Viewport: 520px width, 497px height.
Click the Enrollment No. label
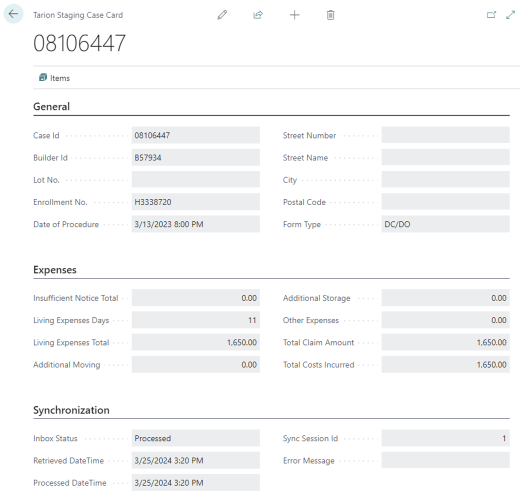pyautogui.click(x=60, y=202)
